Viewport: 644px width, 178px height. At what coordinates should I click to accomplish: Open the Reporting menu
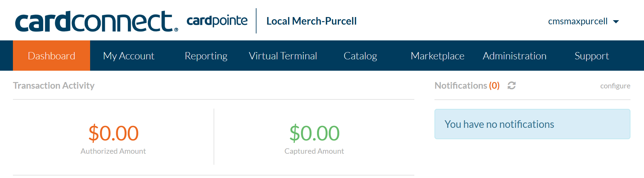point(206,56)
